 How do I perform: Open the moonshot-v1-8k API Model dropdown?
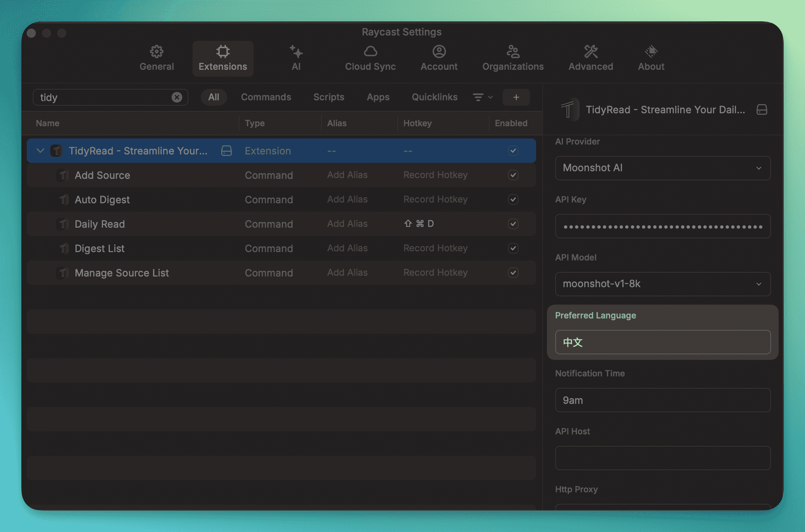click(662, 284)
